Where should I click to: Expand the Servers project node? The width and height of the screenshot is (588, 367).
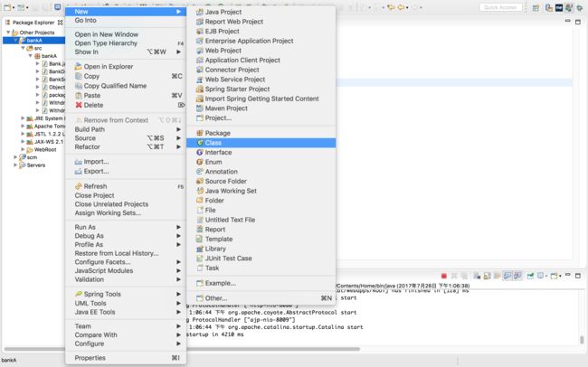15,165
